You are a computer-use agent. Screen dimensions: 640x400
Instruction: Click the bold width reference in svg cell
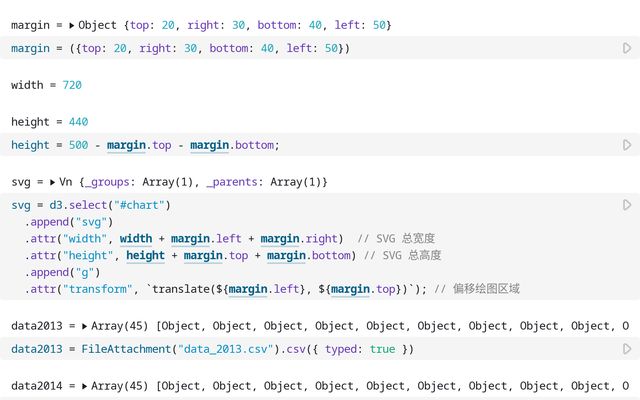click(136, 238)
